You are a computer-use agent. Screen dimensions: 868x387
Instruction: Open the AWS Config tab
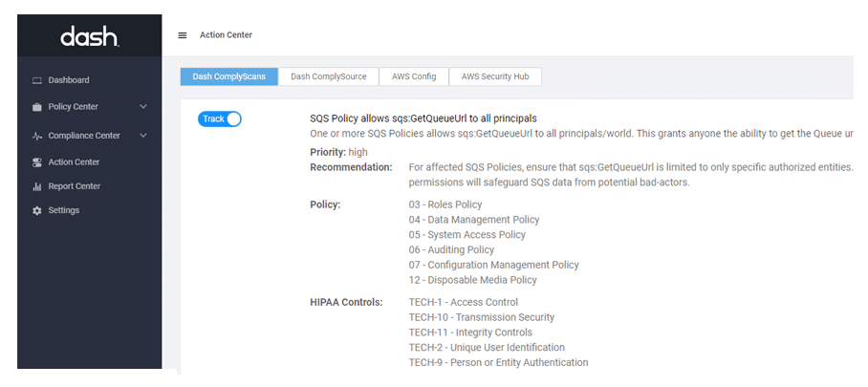(x=414, y=76)
